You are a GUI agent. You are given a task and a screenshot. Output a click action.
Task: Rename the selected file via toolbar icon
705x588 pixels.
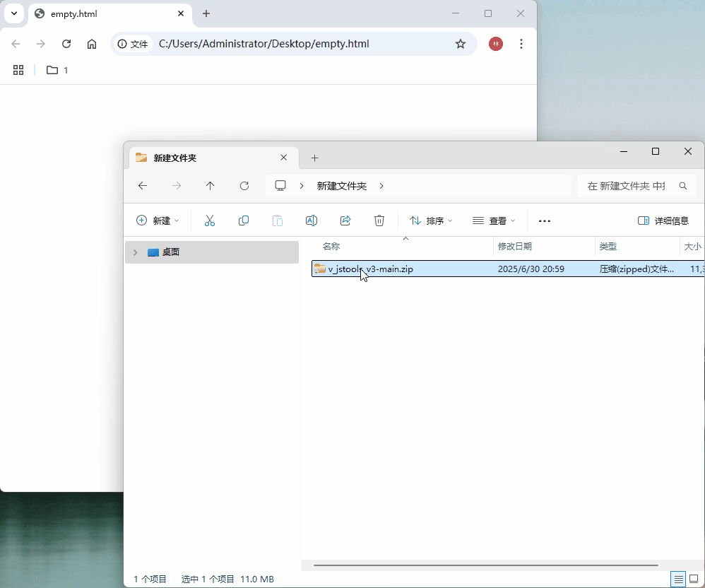click(x=311, y=220)
